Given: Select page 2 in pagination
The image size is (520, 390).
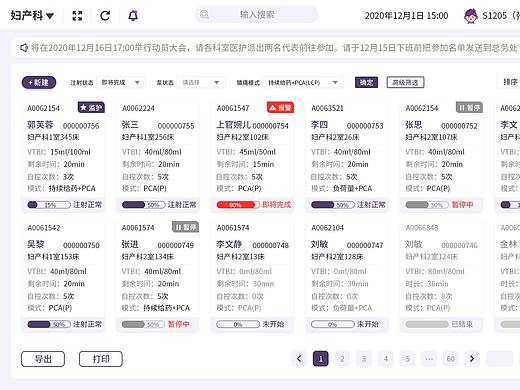Looking at the screenshot, I should pos(342,359).
